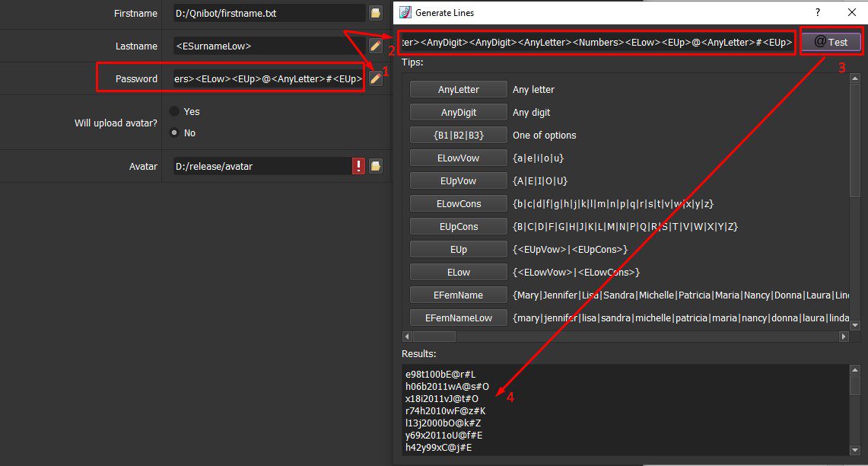Browse for Firstname file with folder icon
This screenshot has height=466, width=868.
click(x=375, y=13)
